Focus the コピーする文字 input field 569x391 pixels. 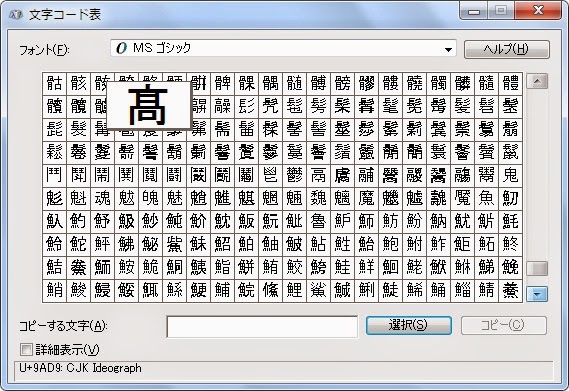[x=262, y=326]
